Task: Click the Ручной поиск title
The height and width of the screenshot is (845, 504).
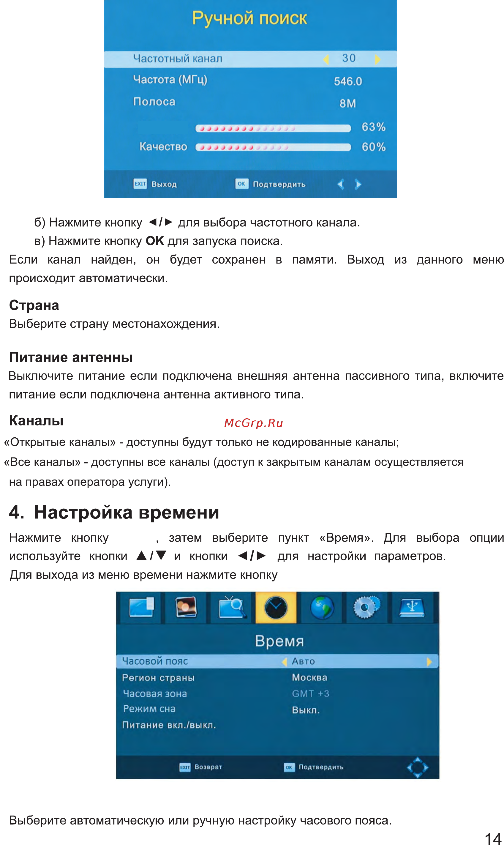Action: click(249, 18)
